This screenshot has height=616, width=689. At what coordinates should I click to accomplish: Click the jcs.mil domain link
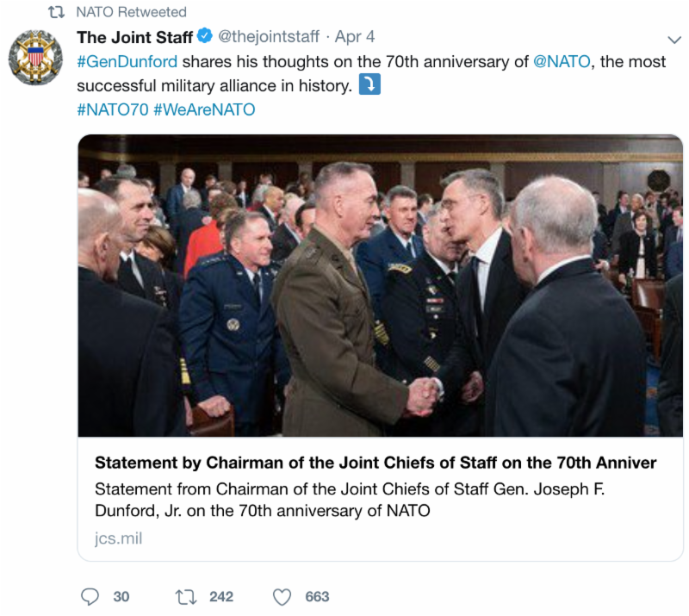point(118,538)
